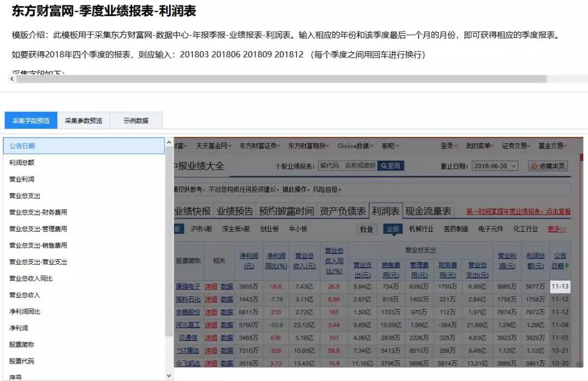Screen dimensions: 588x381
Task: Select the 营业利润 field
Action: [84, 179]
